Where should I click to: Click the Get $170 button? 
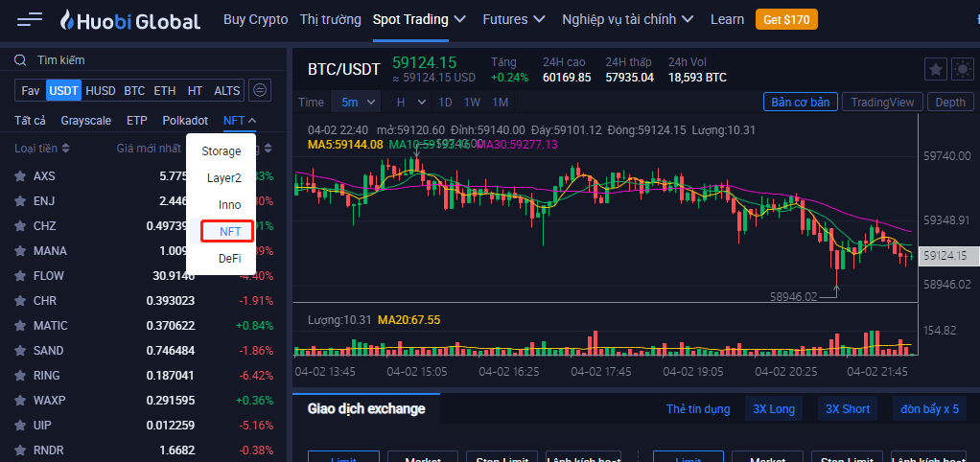tap(782, 19)
